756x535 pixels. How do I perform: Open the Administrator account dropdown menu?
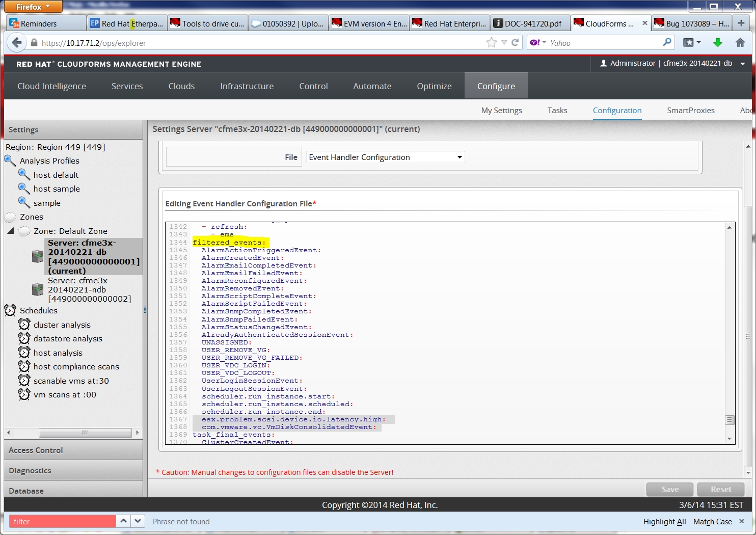tap(744, 64)
